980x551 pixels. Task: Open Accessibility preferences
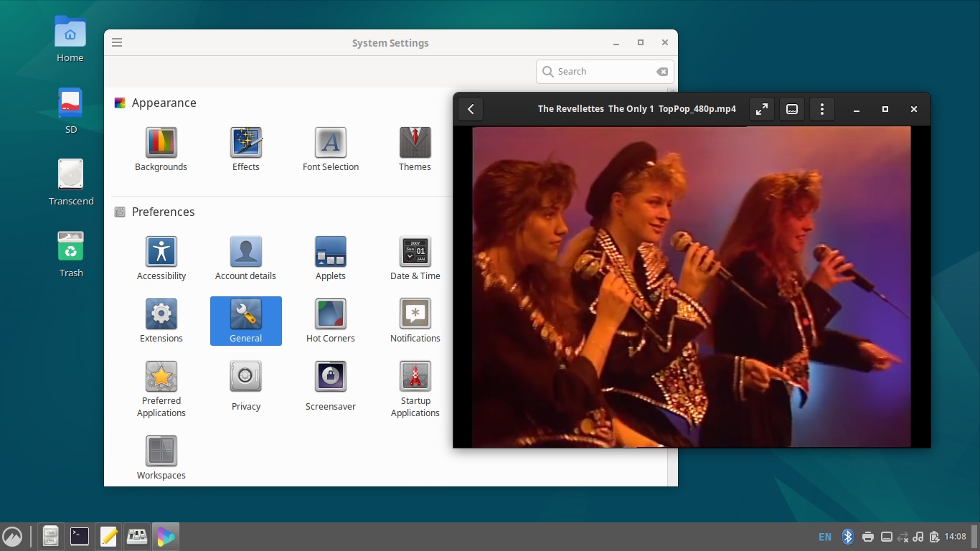(x=161, y=258)
